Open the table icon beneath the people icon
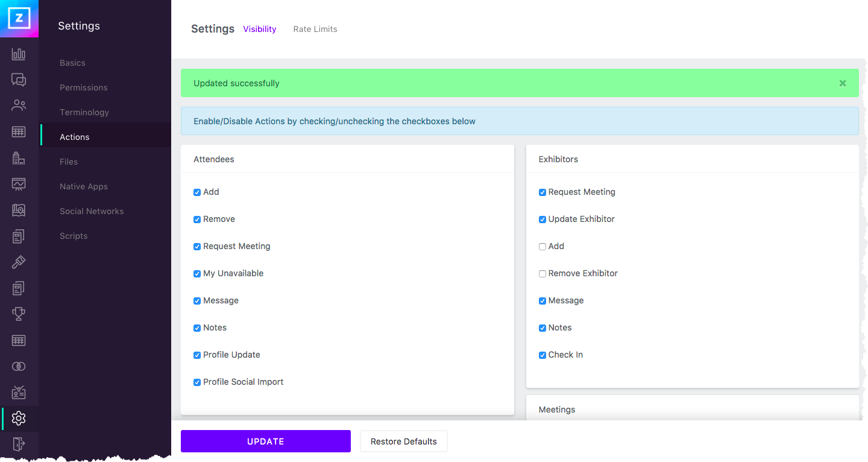This screenshot has width=868, height=462. [x=19, y=132]
